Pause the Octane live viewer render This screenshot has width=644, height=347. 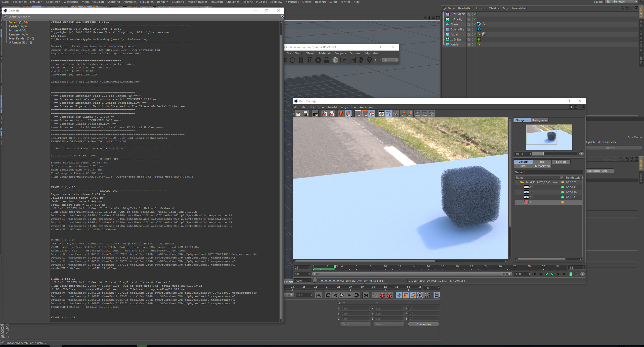[x=301, y=60]
